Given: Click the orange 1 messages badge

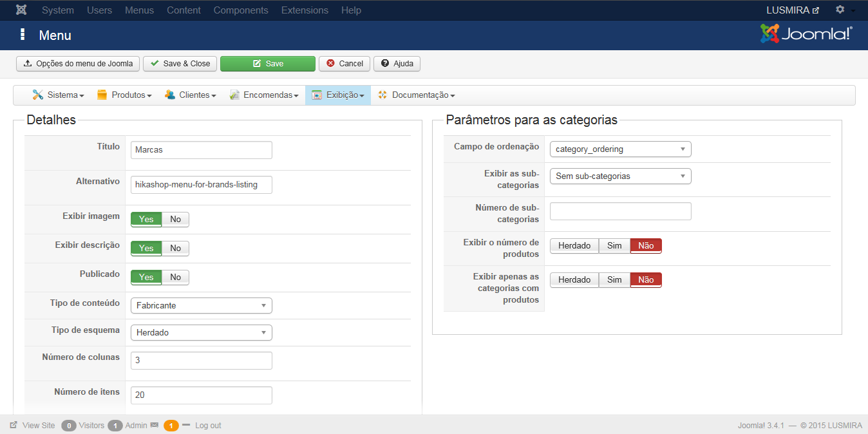Looking at the screenshot, I should pos(171,426).
